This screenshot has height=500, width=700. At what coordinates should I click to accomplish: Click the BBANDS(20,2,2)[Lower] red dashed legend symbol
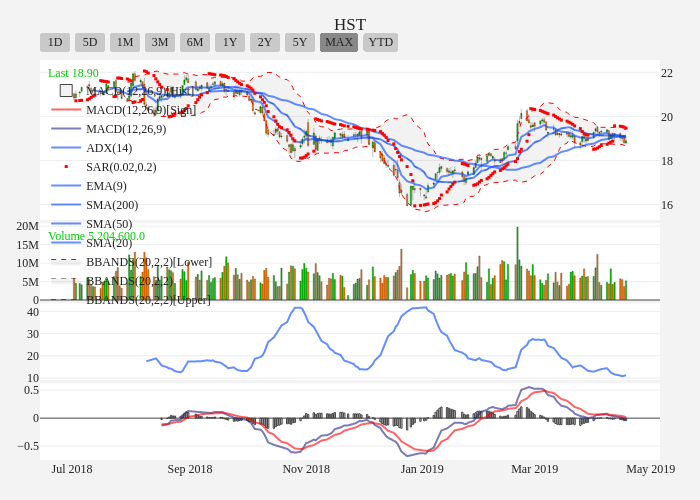(66, 262)
